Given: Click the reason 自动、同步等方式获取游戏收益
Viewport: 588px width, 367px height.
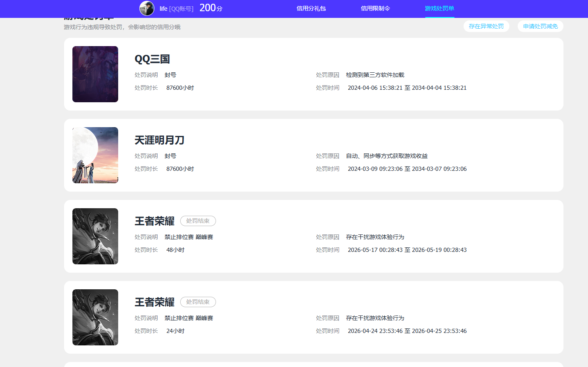Looking at the screenshot, I should pos(387,156).
